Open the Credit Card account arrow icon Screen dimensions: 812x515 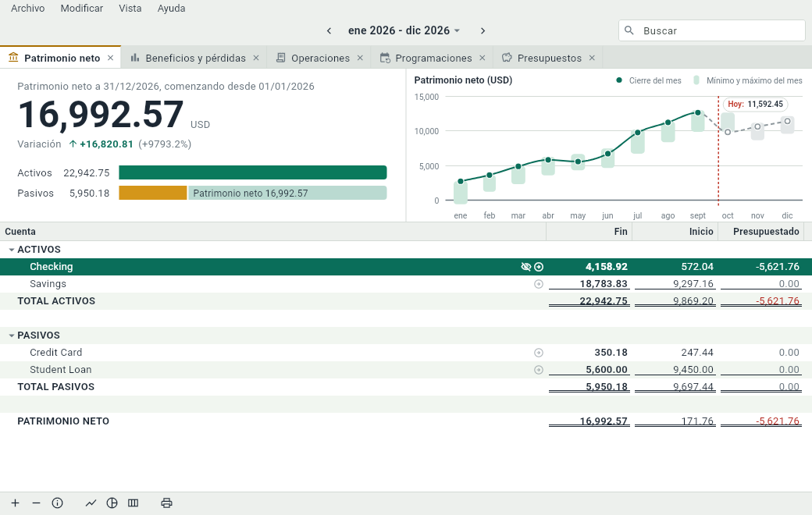[x=539, y=353]
